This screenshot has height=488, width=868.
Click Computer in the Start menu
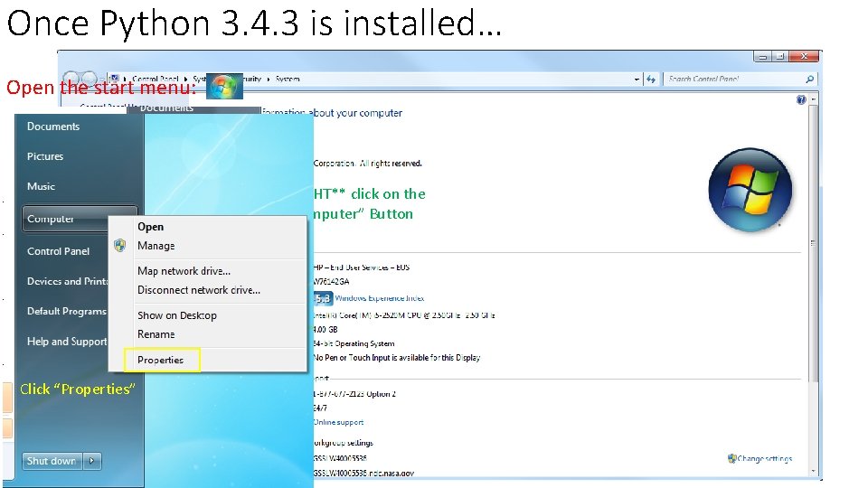point(65,219)
